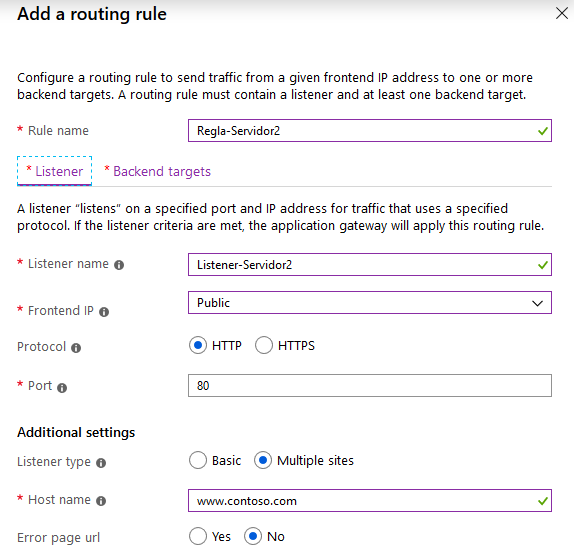Click the Protocol info icon
This screenshot has height=559, width=574.
[x=76, y=347]
